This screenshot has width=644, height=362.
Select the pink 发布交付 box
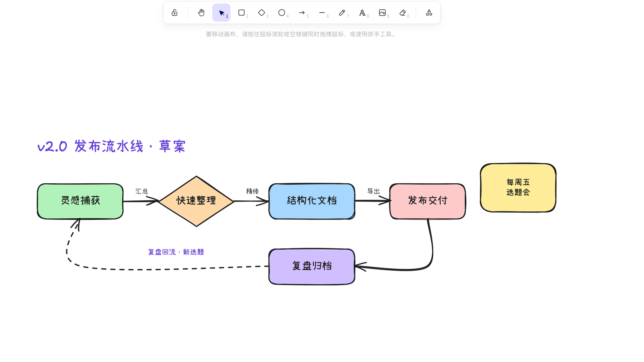click(428, 201)
